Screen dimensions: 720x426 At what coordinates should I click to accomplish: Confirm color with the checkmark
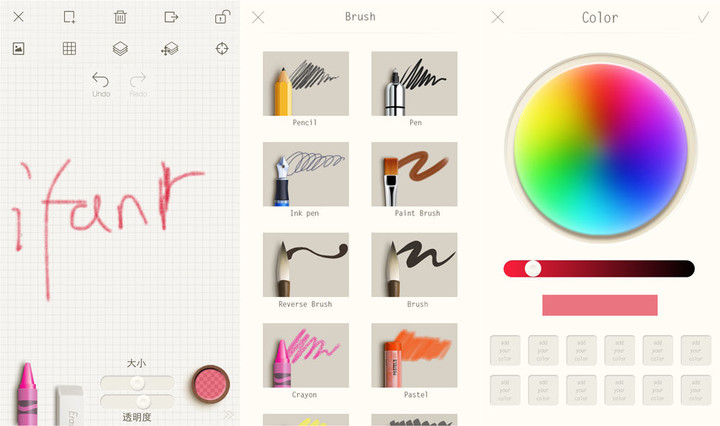(x=703, y=17)
